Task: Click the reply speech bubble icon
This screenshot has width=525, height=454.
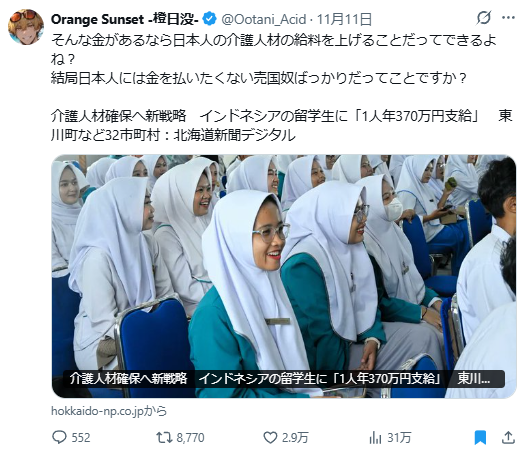Action: pyautogui.click(x=60, y=438)
